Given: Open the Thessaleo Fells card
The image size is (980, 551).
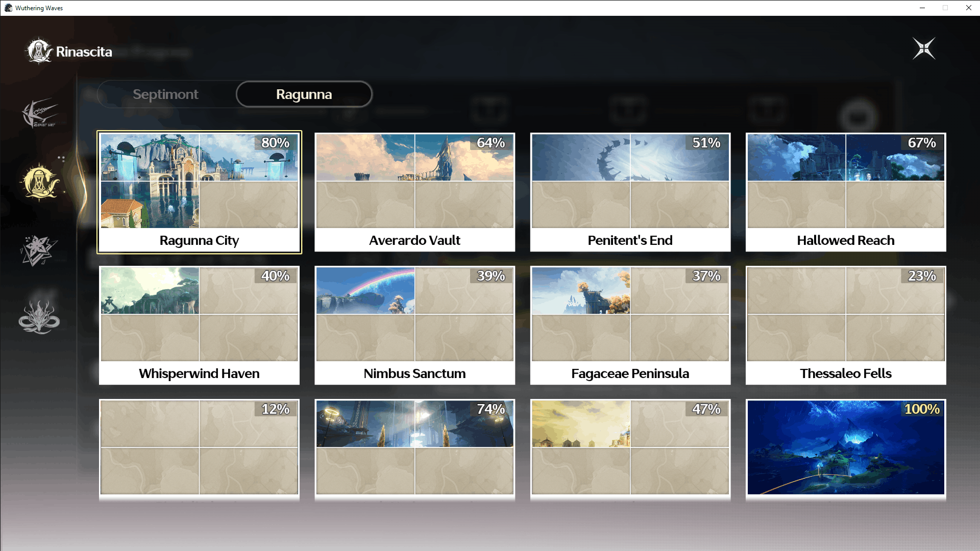Looking at the screenshot, I should pos(846,325).
